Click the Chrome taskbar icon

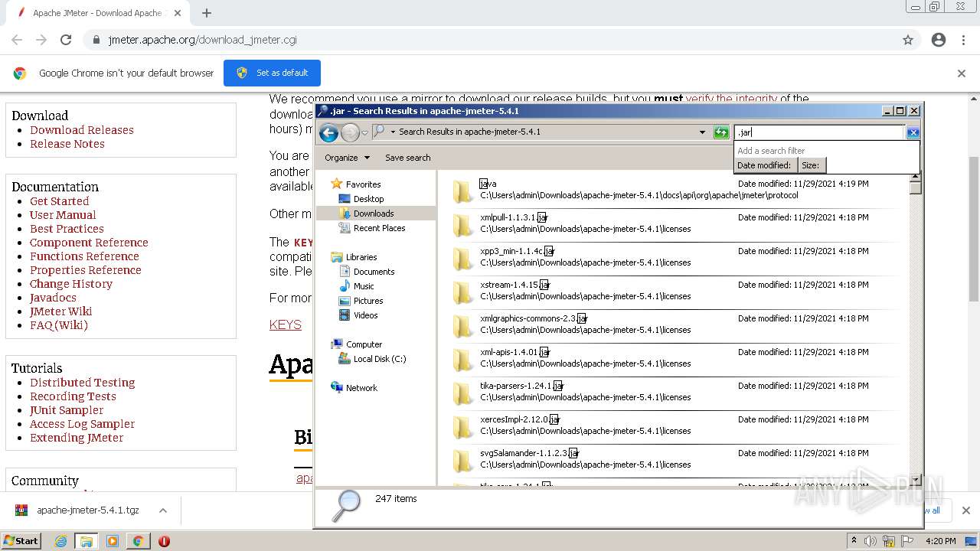pos(138,541)
